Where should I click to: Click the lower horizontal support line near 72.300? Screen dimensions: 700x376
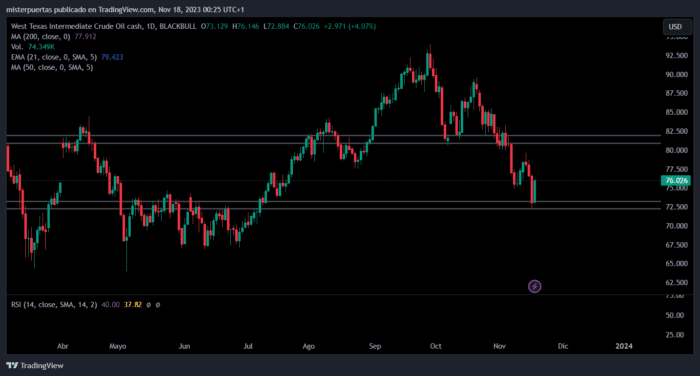[x=333, y=209]
